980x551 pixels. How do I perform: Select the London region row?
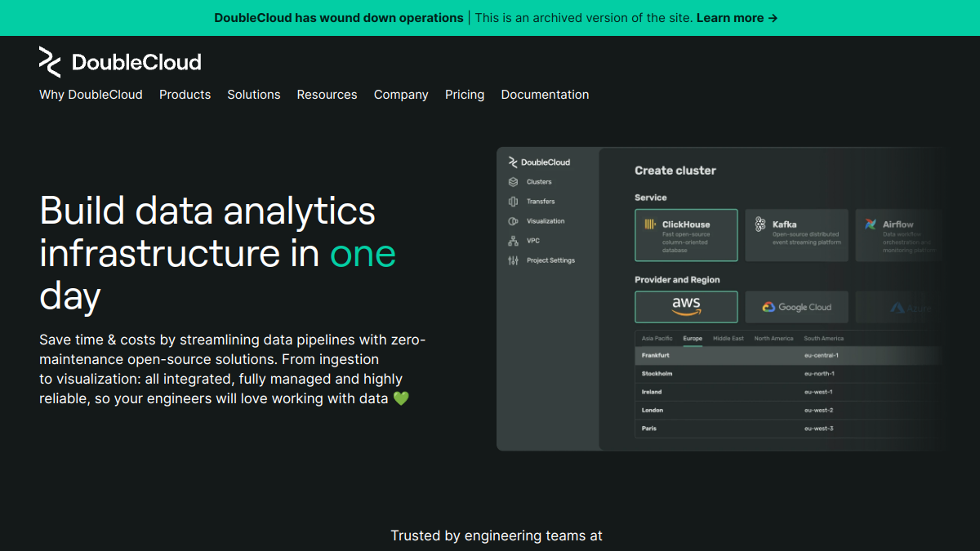pos(788,410)
